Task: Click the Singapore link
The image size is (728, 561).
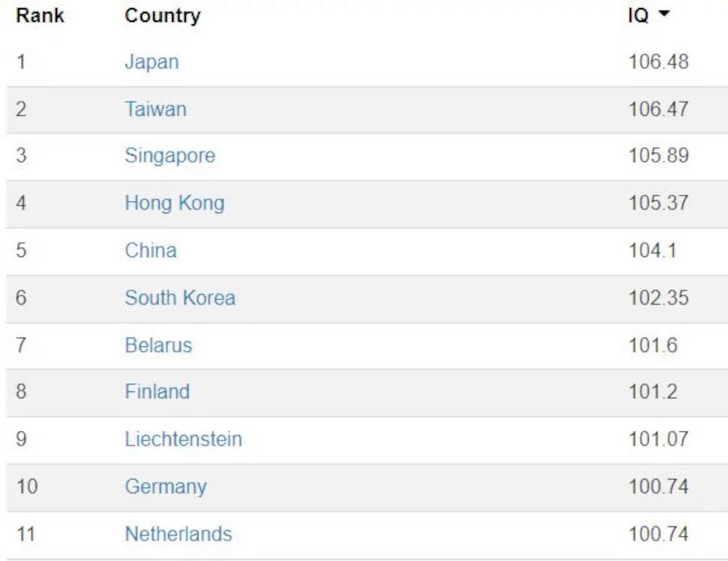Action: point(170,155)
